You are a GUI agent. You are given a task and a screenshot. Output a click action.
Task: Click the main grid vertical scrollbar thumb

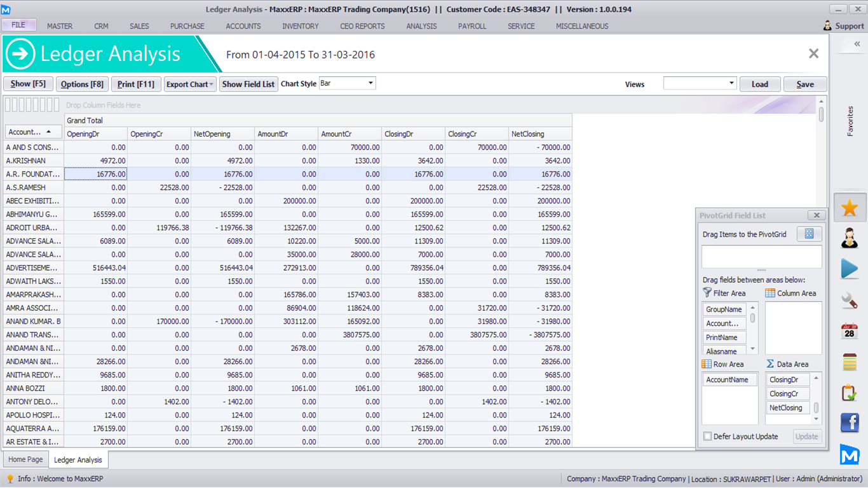click(821, 114)
